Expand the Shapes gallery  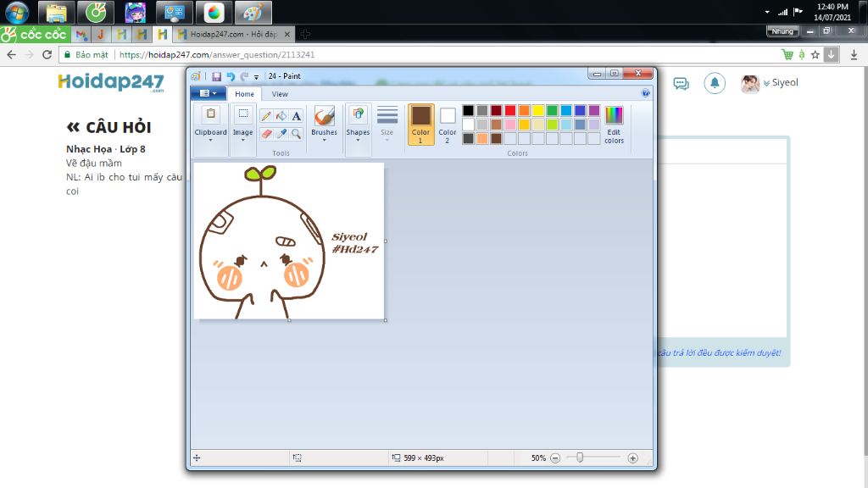click(358, 138)
